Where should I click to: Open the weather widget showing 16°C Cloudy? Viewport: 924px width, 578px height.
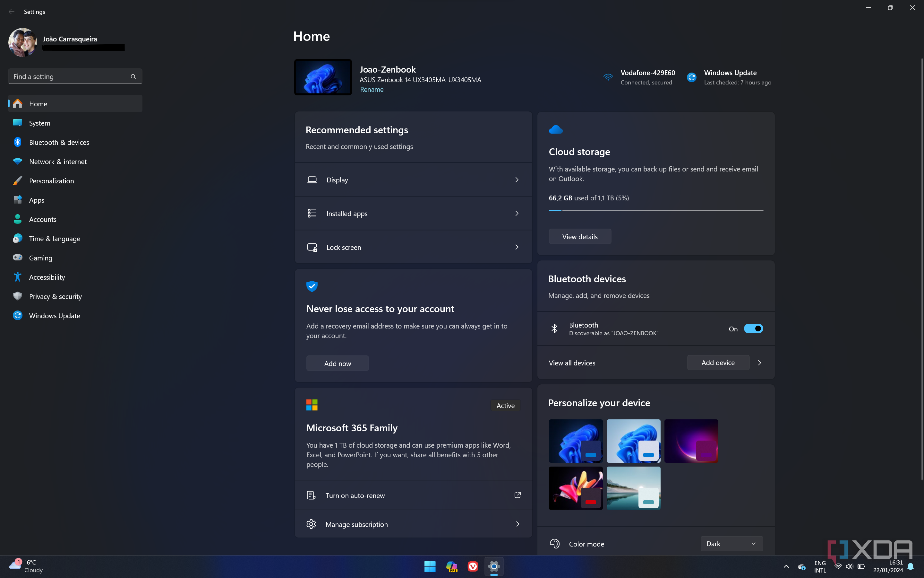[27, 566]
